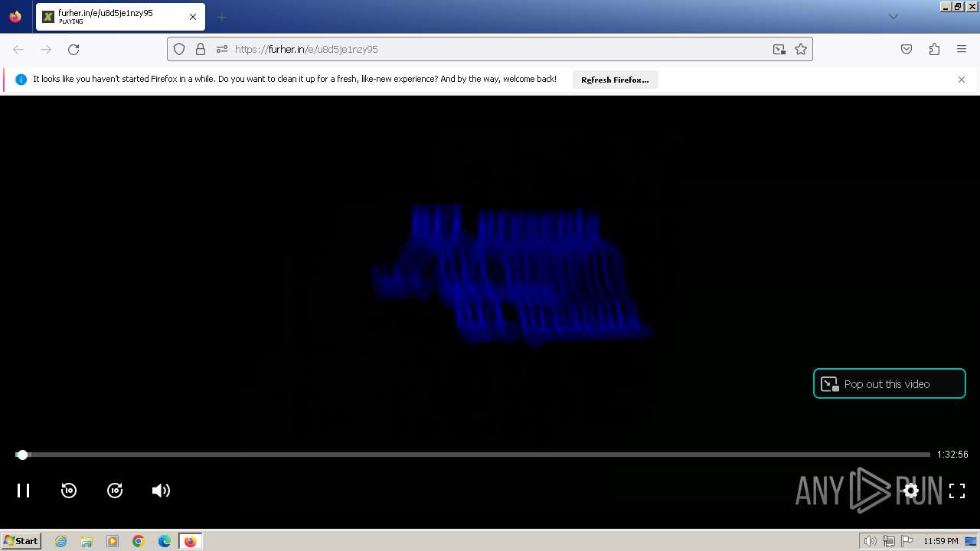Open video player settings gear
This screenshot has width=980, height=551.
tap(911, 491)
